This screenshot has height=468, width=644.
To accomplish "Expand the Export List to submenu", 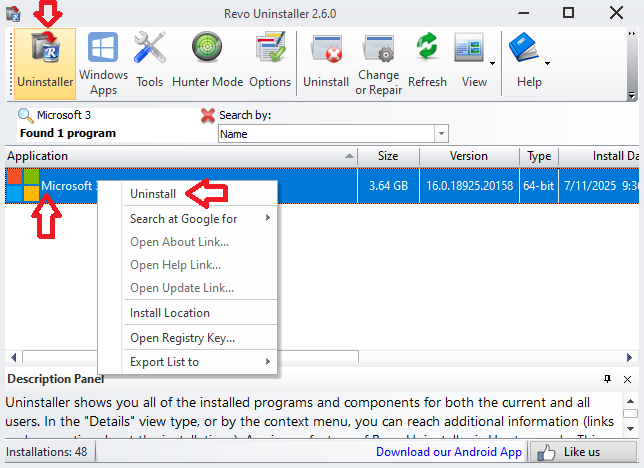I will point(200,361).
